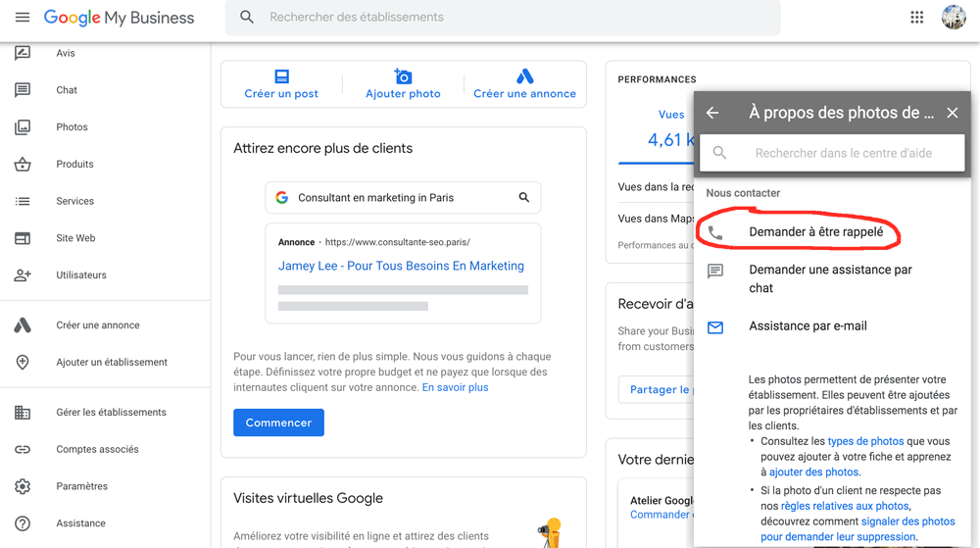Click the Services list icon
The width and height of the screenshot is (980, 548).
click(x=23, y=201)
